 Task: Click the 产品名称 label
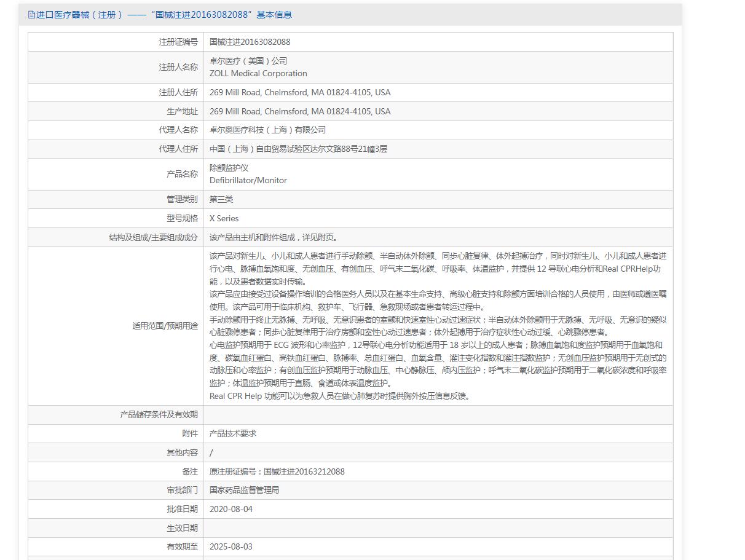pos(183,174)
